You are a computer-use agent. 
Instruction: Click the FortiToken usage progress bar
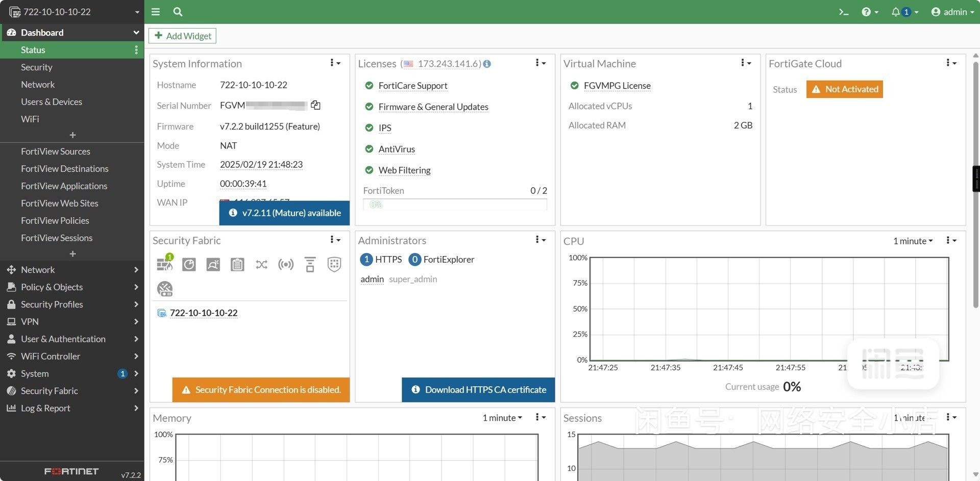[x=455, y=205]
